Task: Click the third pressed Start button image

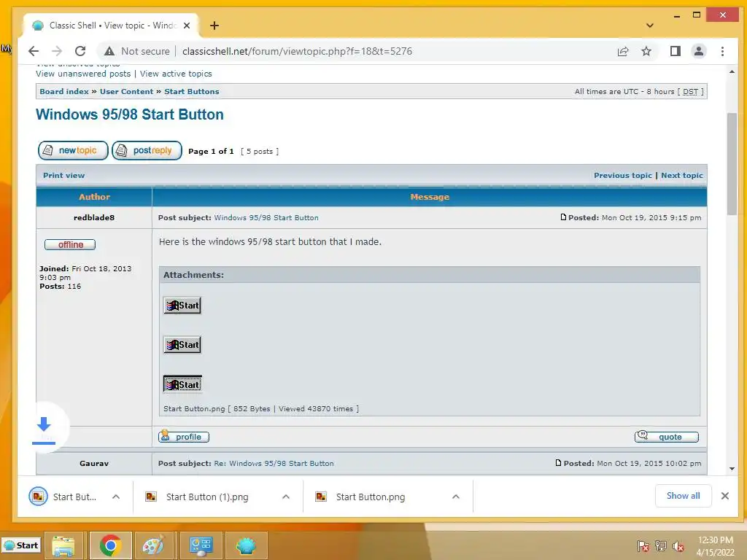Action: [182, 384]
